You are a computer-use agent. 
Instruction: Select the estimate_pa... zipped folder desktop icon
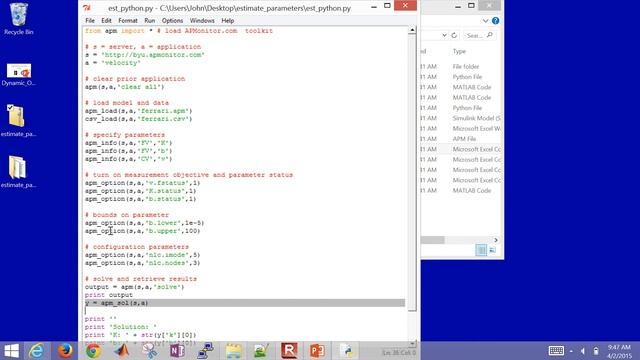pyautogui.click(x=18, y=171)
